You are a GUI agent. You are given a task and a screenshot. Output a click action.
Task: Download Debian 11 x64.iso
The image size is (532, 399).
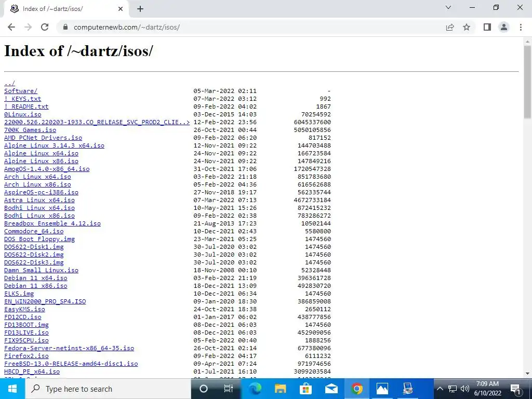tap(36, 278)
